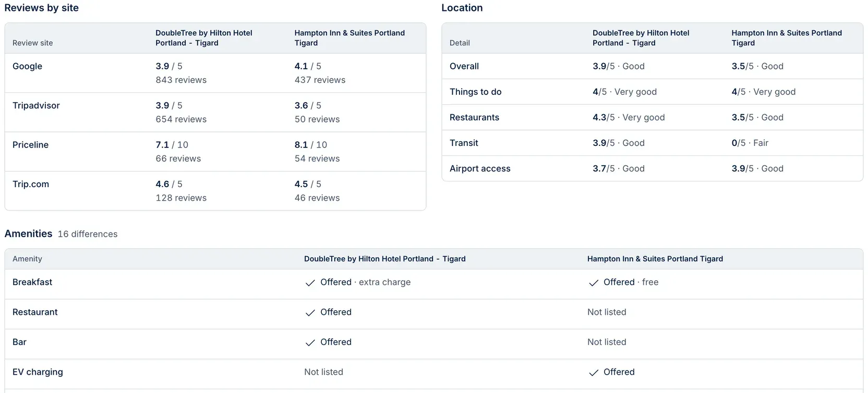Select the '4.6 / 5' Trip.com rating
868x393 pixels.
[x=169, y=184]
